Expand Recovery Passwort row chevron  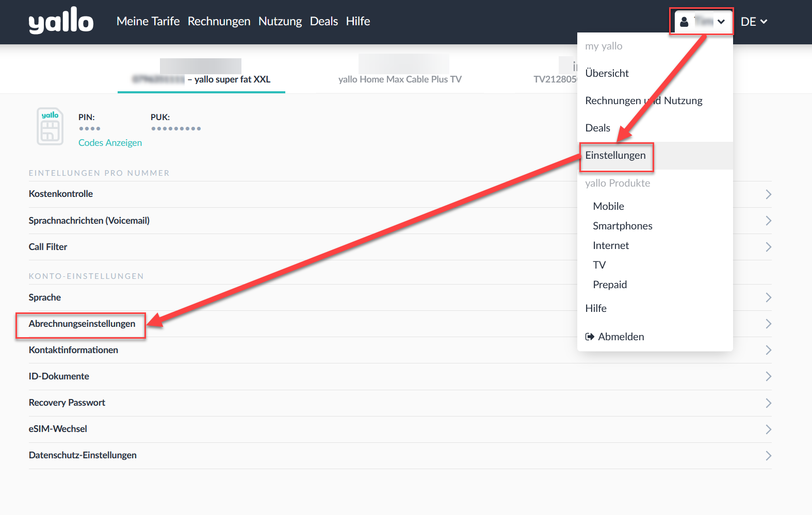pyautogui.click(x=768, y=403)
